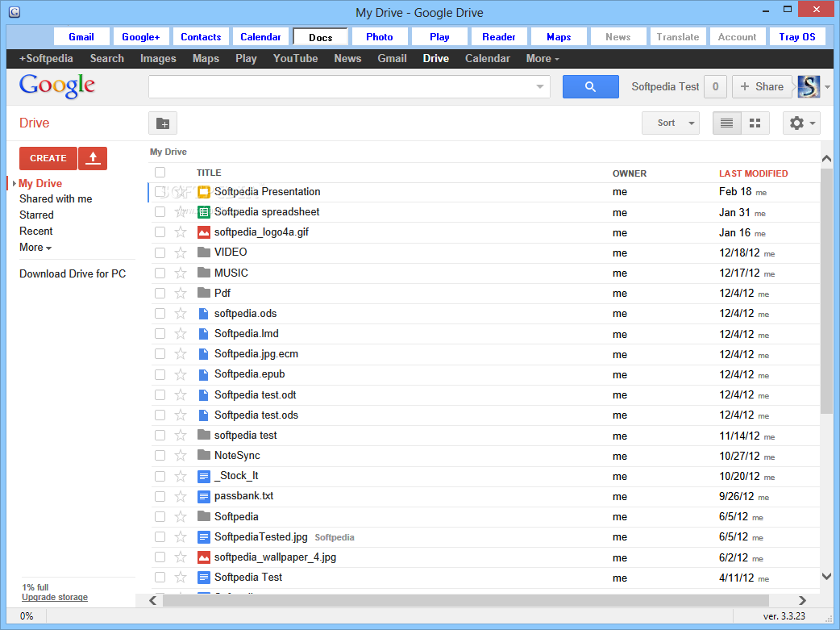Click the Google logo
Screen dimensions: 840x630
pos(56,86)
